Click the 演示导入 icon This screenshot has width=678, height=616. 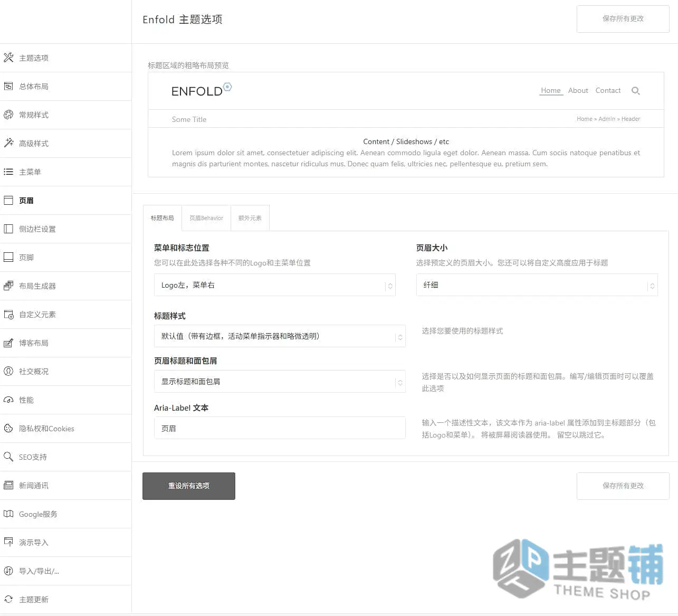(8, 542)
